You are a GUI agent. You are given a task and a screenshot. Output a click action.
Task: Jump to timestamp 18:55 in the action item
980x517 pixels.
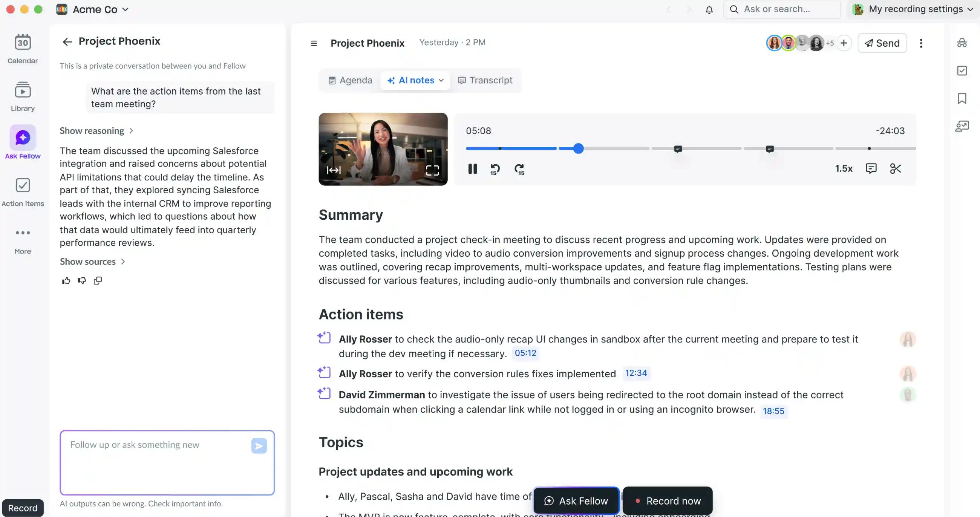[x=774, y=411]
